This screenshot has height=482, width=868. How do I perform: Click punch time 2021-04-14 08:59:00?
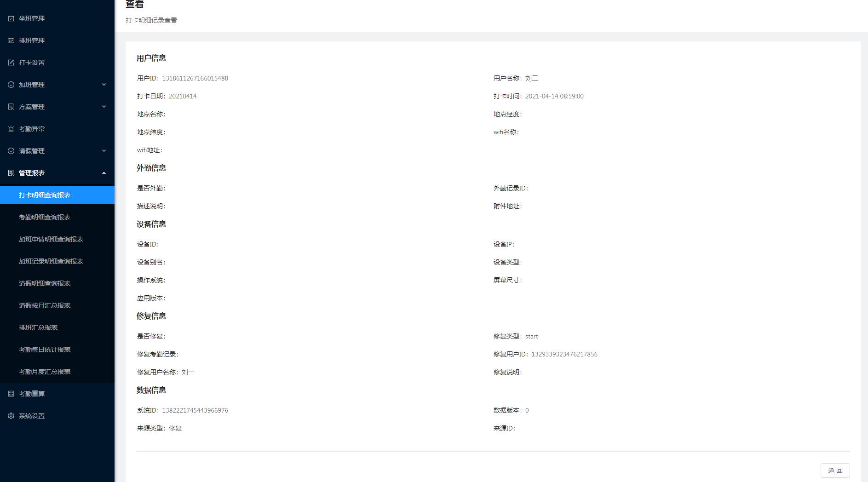click(554, 96)
